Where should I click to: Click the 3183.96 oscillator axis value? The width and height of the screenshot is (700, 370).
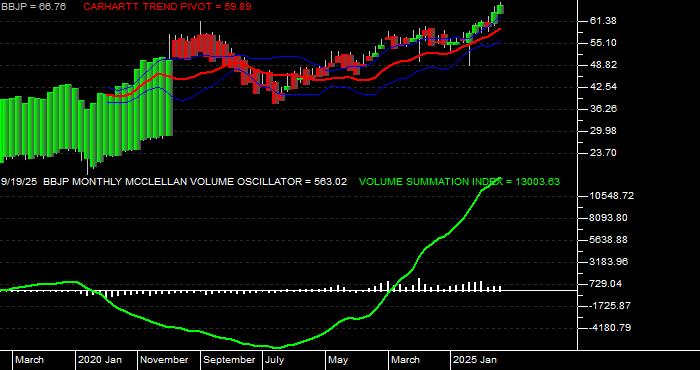(609, 262)
